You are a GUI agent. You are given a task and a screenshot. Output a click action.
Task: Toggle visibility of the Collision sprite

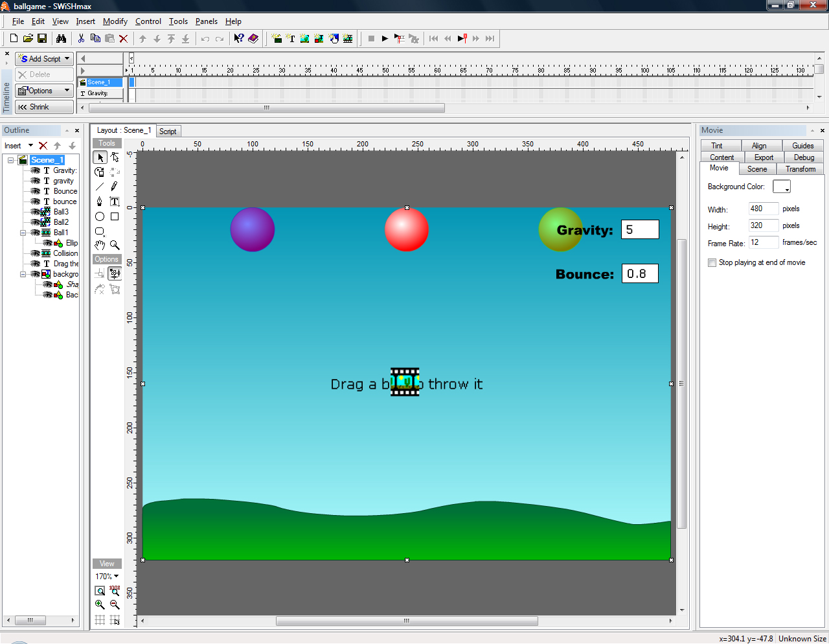(36, 253)
